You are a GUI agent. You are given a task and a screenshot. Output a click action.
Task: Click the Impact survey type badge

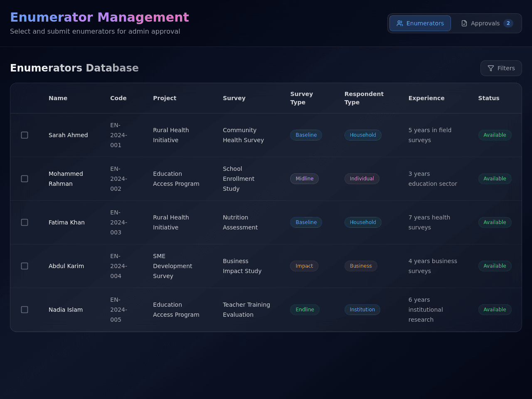click(x=304, y=266)
